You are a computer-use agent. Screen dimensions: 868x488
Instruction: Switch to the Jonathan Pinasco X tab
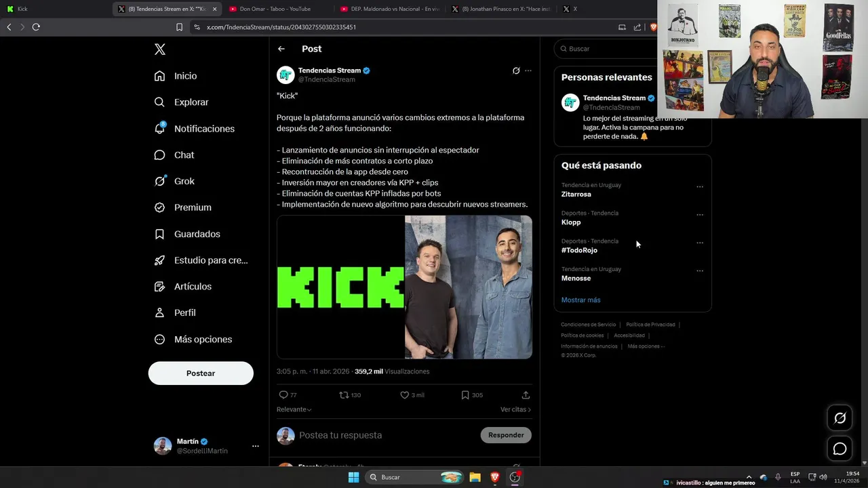click(502, 9)
